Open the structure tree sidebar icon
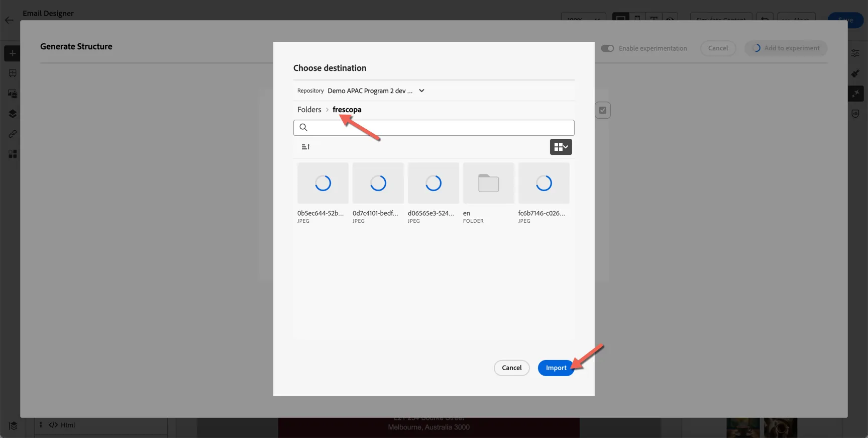The image size is (868, 438). [x=13, y=73]
